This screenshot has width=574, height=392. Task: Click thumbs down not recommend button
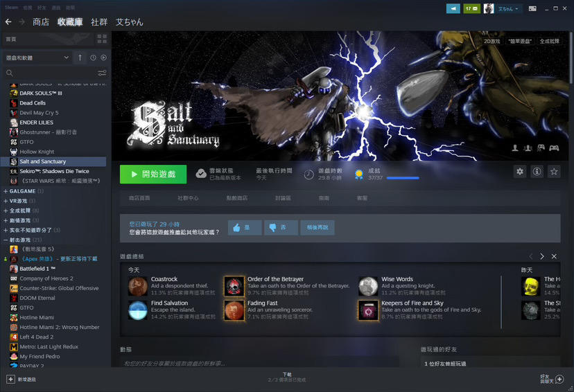point(281,227)
